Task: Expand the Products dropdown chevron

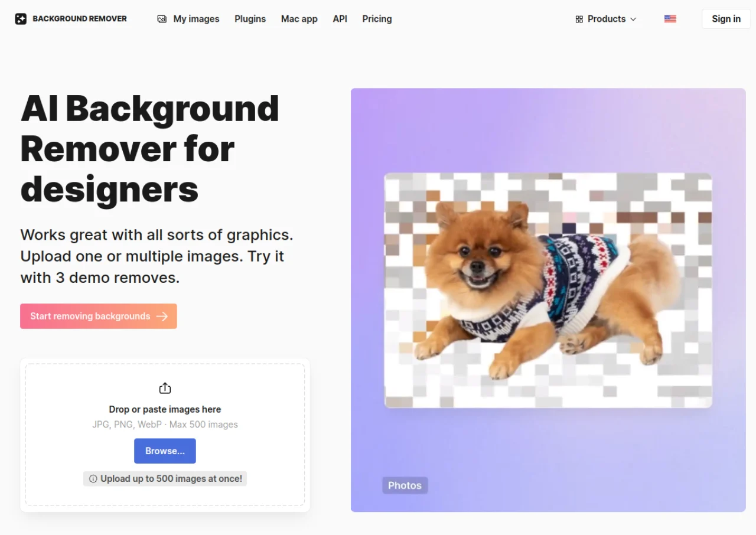Action: click(633, 19)
